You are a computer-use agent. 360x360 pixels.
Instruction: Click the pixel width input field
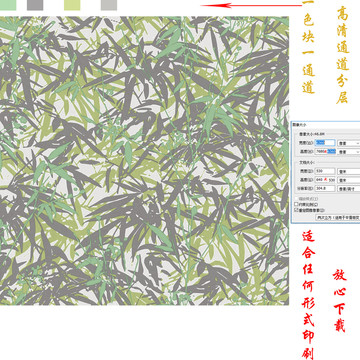coord(325,143)
